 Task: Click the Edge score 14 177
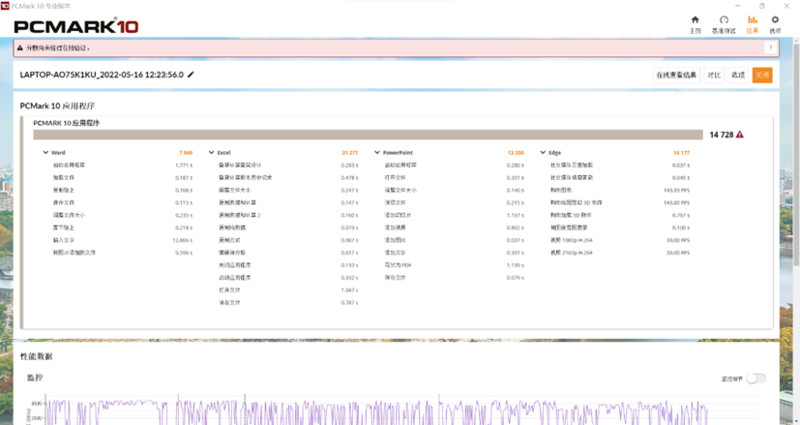coord(682,153)
